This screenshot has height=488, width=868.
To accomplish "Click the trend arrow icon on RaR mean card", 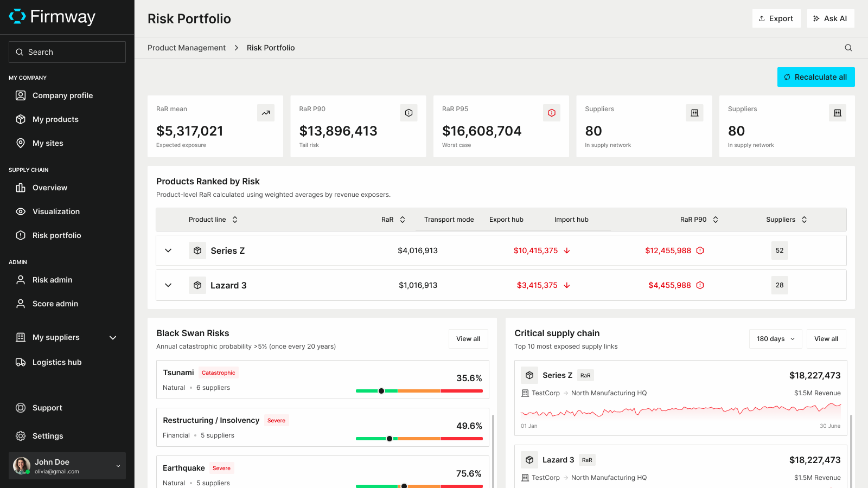I will click(266, 113).
